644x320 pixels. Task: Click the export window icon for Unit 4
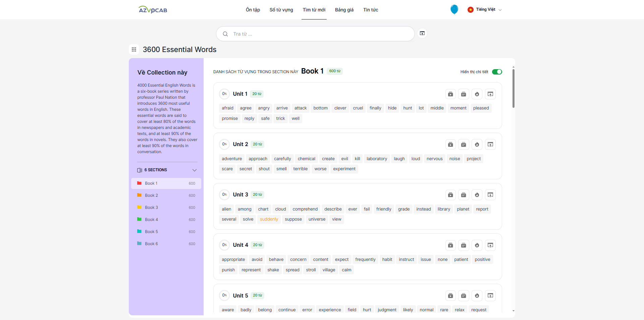pyautogui.click(x=490, y=245)
